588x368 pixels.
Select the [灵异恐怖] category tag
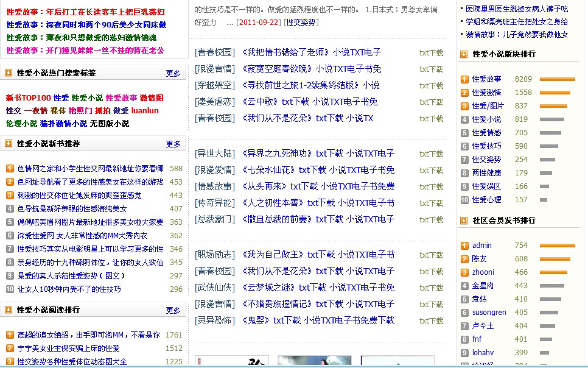(214, 320)
